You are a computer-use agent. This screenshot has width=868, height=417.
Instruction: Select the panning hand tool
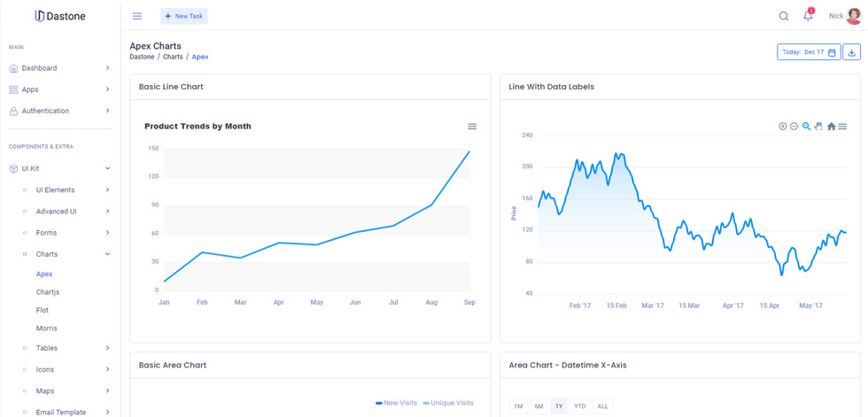coord(818,126)
